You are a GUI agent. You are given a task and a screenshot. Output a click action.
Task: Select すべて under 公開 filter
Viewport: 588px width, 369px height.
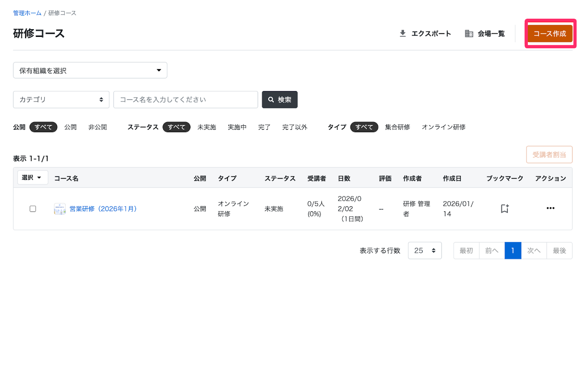coord(43,127)
